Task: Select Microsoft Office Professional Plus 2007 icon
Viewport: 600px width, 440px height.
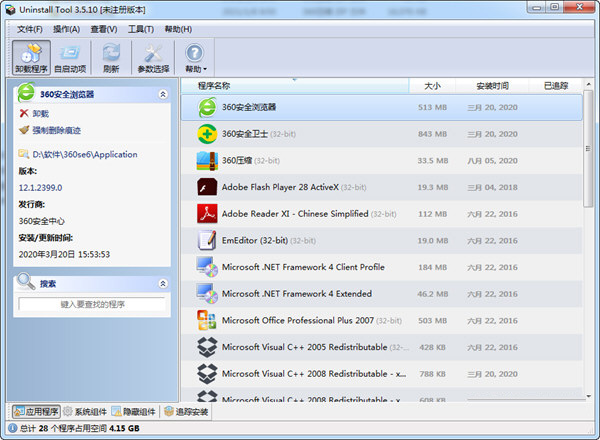Action: (207, 321)
